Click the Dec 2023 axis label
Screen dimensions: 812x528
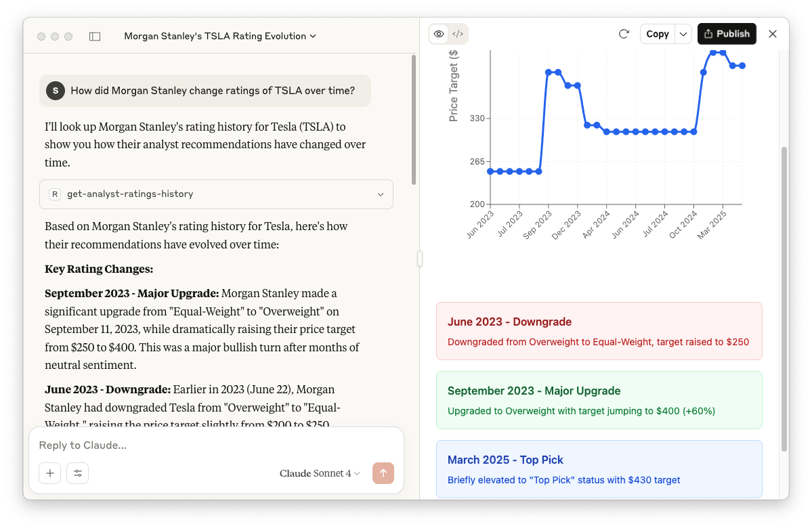pyautogui.click(x=567, y=225)
